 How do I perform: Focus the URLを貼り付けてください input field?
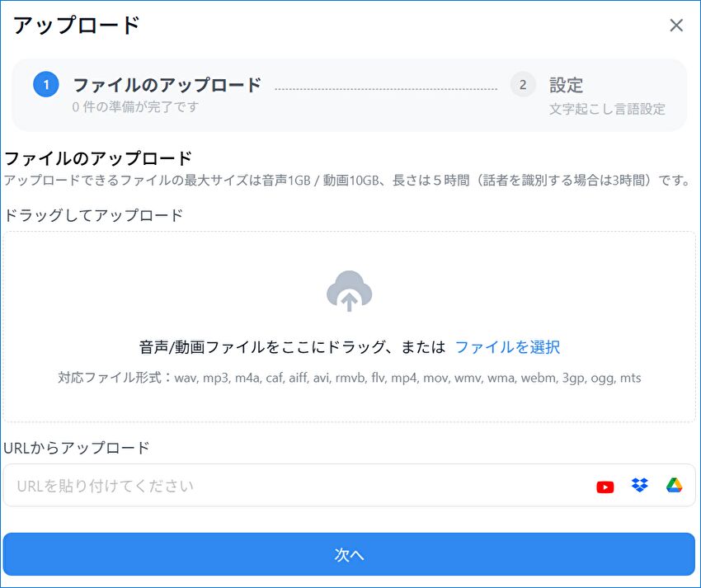(297, 487)
